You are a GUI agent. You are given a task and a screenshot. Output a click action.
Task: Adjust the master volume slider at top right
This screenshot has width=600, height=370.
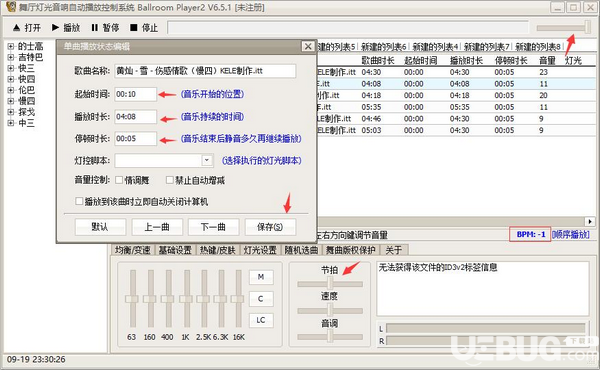click(564, 28)
